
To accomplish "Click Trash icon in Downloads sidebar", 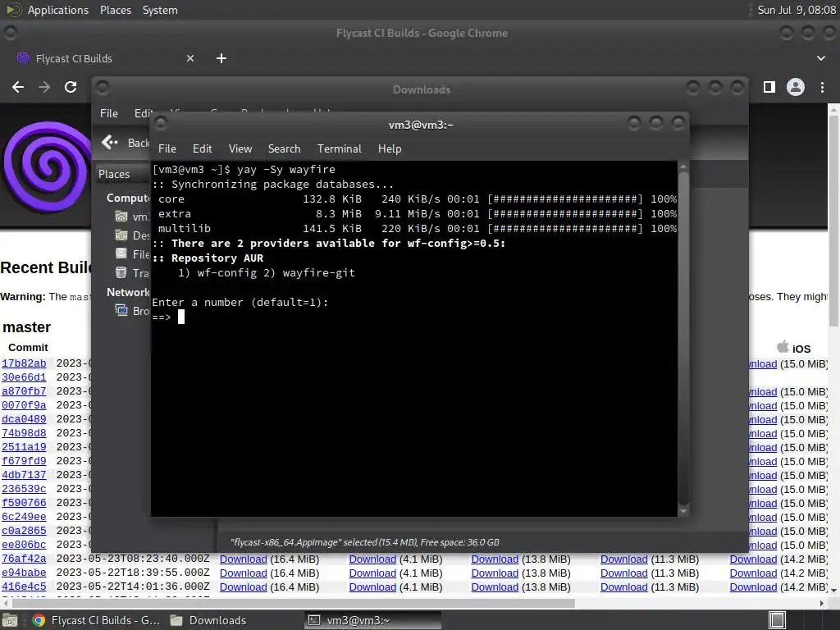I will click(121, 272).
